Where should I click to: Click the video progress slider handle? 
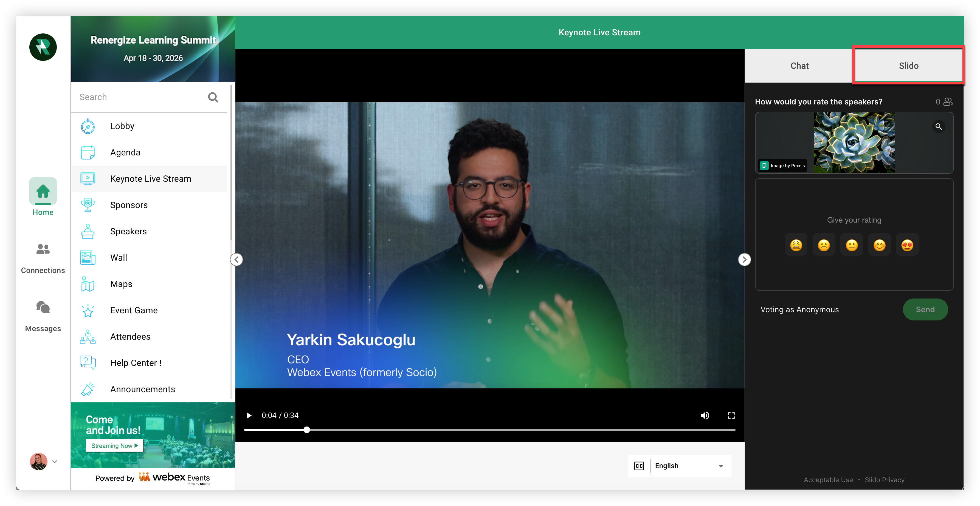coord(307,430)
